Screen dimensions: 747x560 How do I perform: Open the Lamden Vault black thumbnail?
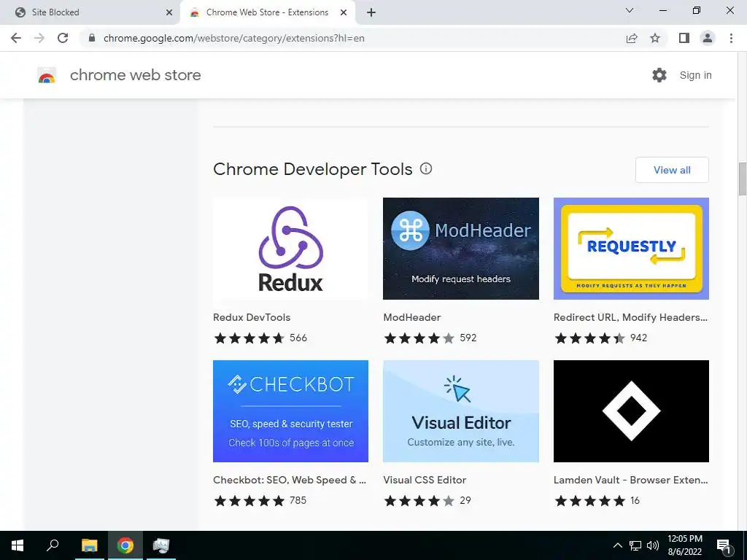click(631, 411)
